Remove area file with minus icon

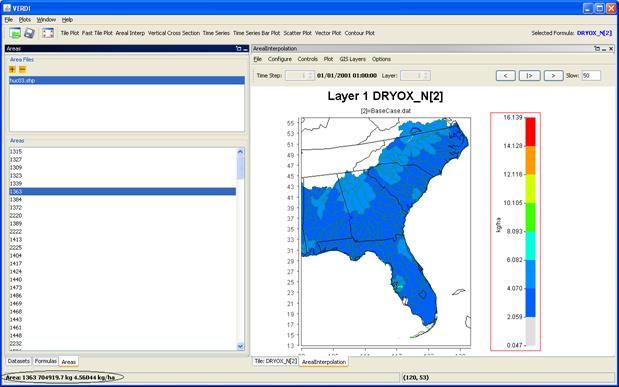23,70
